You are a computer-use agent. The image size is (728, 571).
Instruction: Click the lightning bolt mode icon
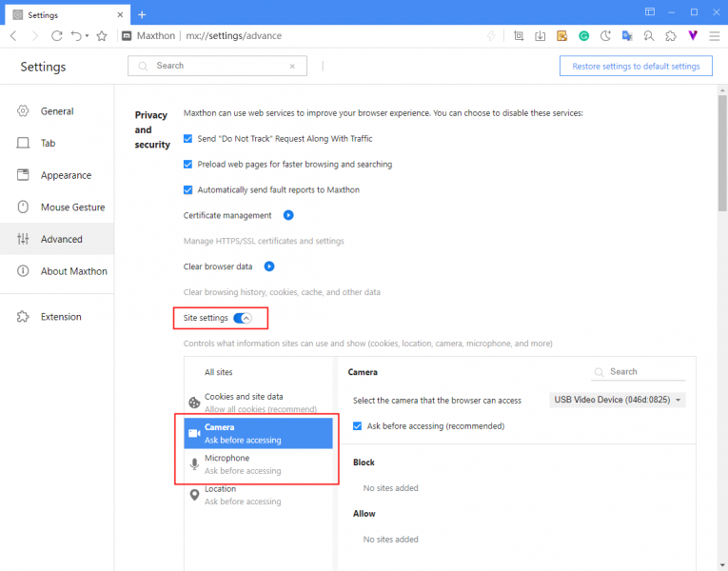[491, 36]
